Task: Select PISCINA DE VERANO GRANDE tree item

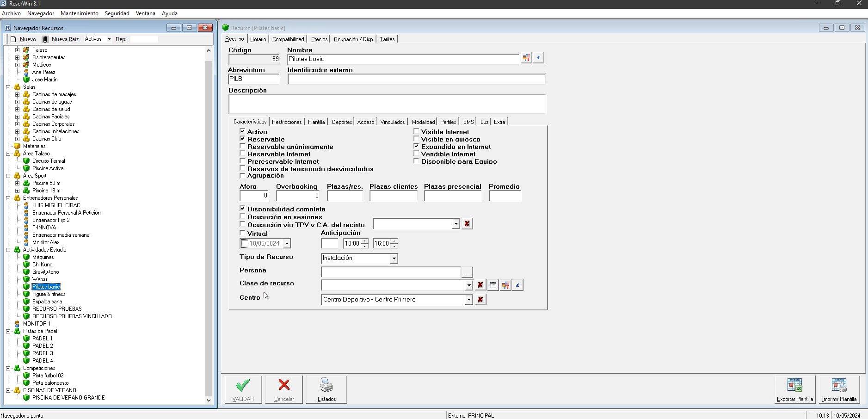Action: tap(68, 398)
